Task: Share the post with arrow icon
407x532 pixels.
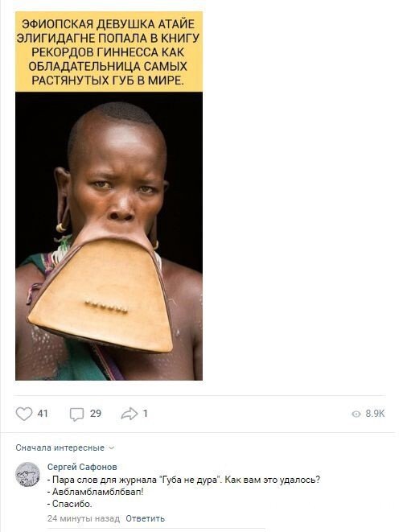Action: click(x=129, y=414)
